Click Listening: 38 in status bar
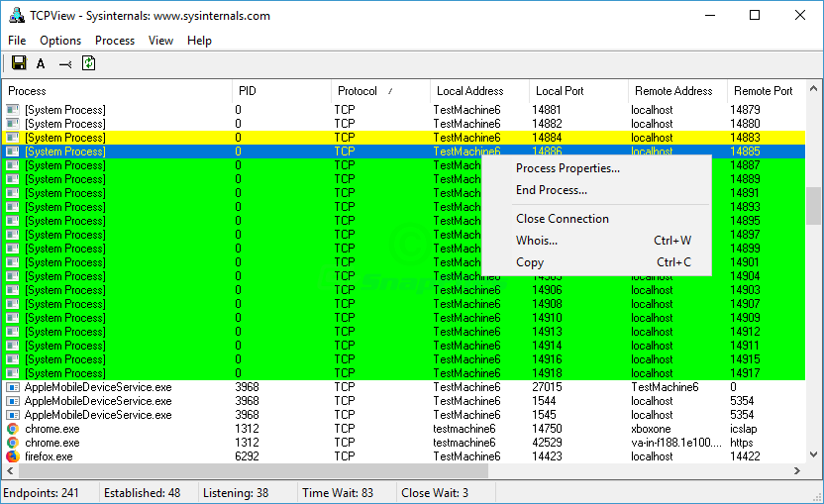Viewport: 824px width, 504px height. pyautogui.click(x=236, y=493)
